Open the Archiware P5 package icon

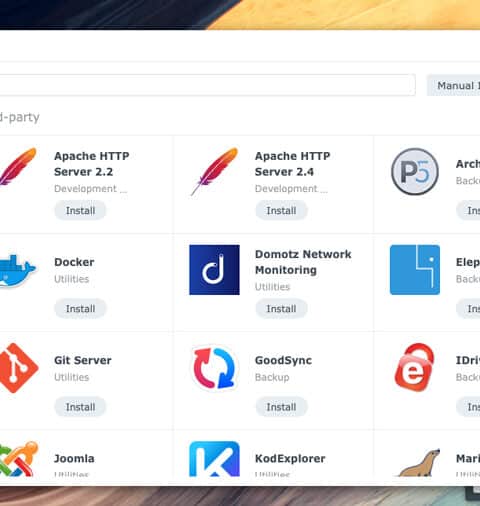(415, 171)
